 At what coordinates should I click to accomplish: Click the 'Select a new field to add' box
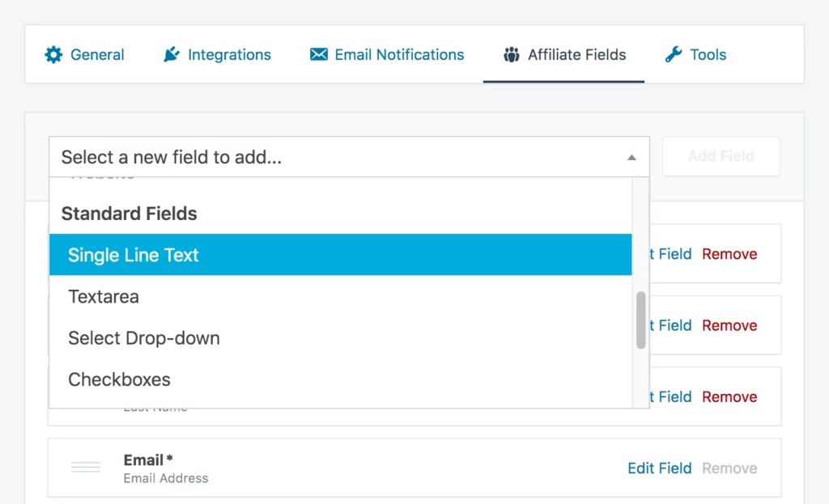324,156
